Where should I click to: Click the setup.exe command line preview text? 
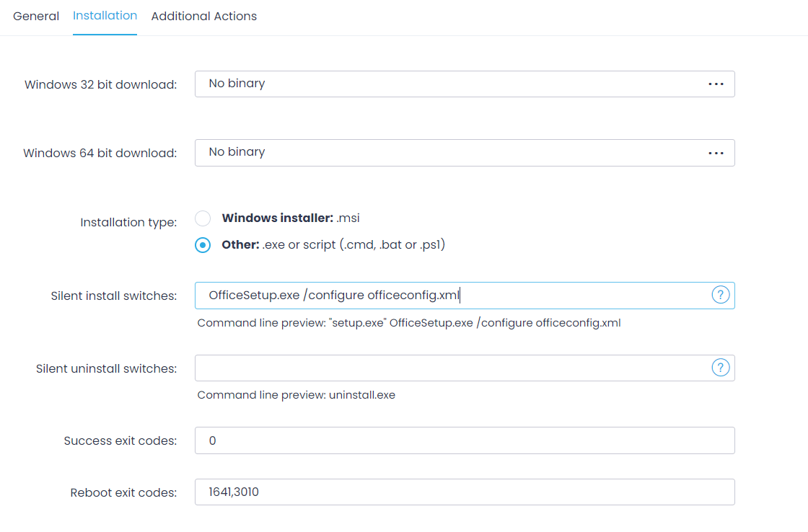click(408, 322)
